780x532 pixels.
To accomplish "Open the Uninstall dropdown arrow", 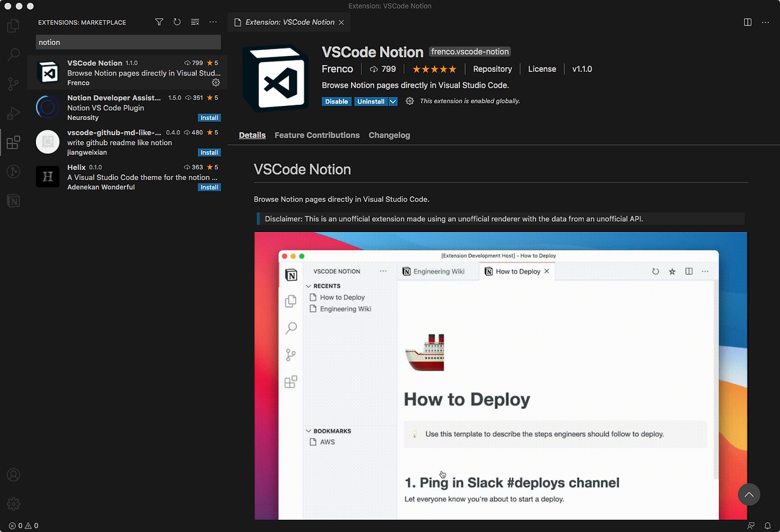I will (x=393, y=101).
